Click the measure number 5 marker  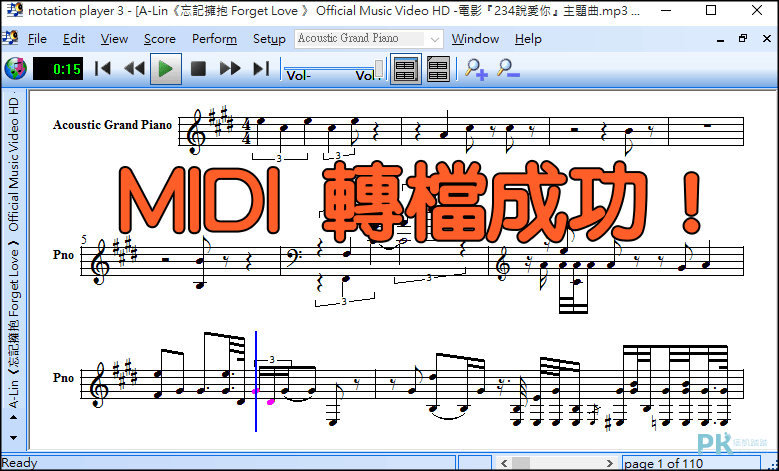(83, 240)
